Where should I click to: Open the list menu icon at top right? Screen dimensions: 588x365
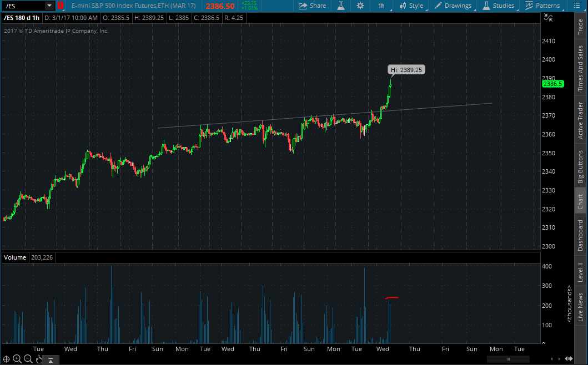pos(577,6)
